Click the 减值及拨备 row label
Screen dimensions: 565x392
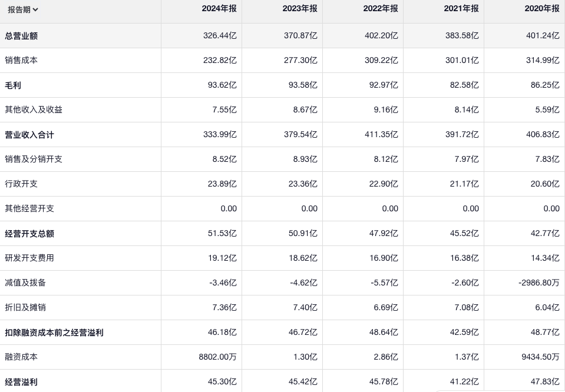(x=25, y=283)
